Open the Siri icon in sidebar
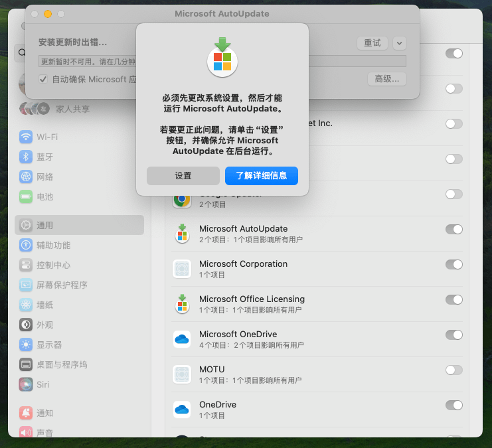 pyautogui.click(x=26, y=384)
